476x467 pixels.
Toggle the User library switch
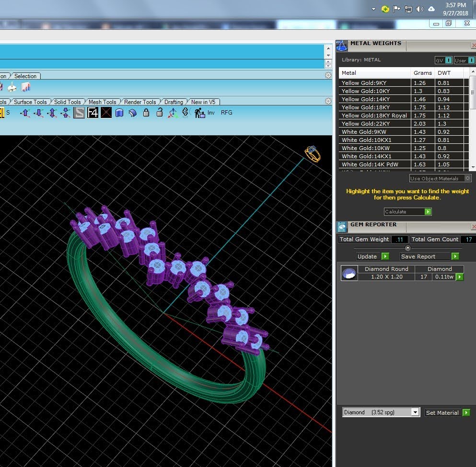click(x=464, y=60)
